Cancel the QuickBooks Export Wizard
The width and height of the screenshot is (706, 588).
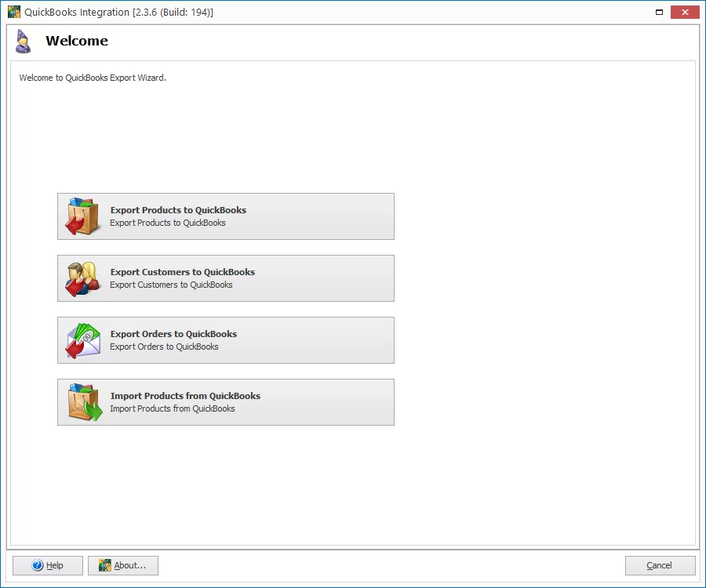[x=660, y=565]
